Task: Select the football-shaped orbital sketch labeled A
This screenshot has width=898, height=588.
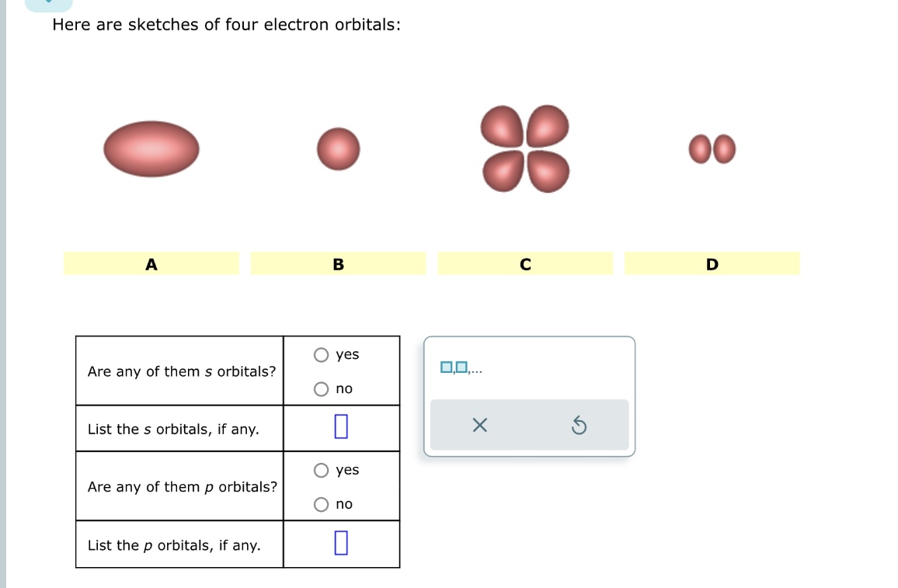Action: [151, 149]
